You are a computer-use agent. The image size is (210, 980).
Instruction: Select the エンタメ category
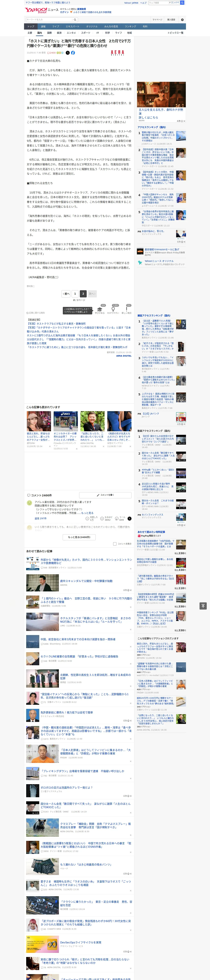click(71, 33)
